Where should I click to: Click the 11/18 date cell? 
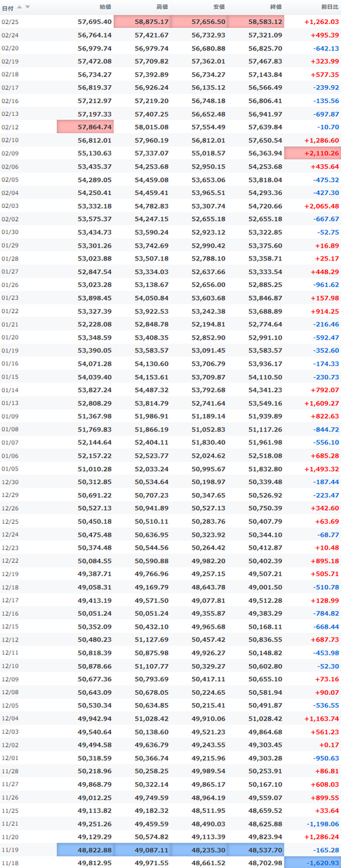pyautogui.click(x=10, y=863)
